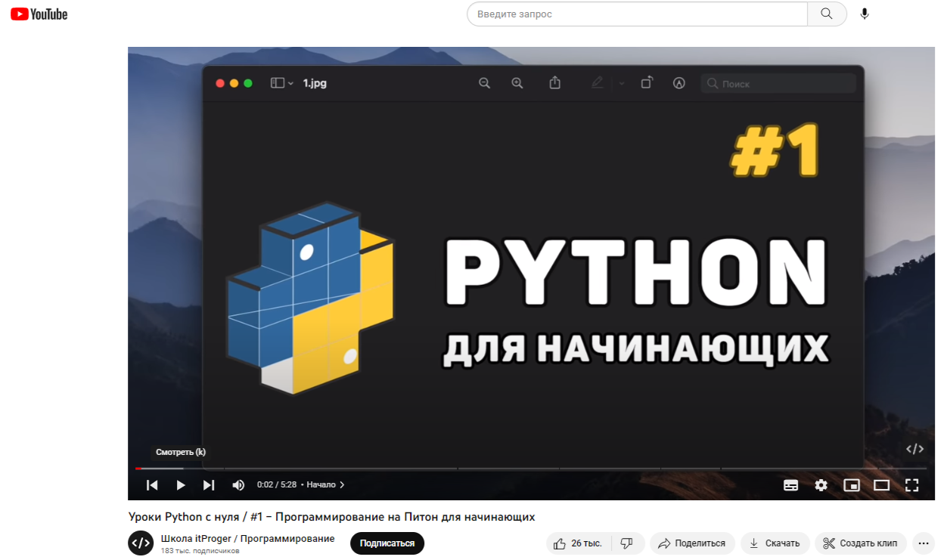This screenshot has height=560, width=947.
Task: Open the chapter list via Начало chevron
Action: (340, 484)
